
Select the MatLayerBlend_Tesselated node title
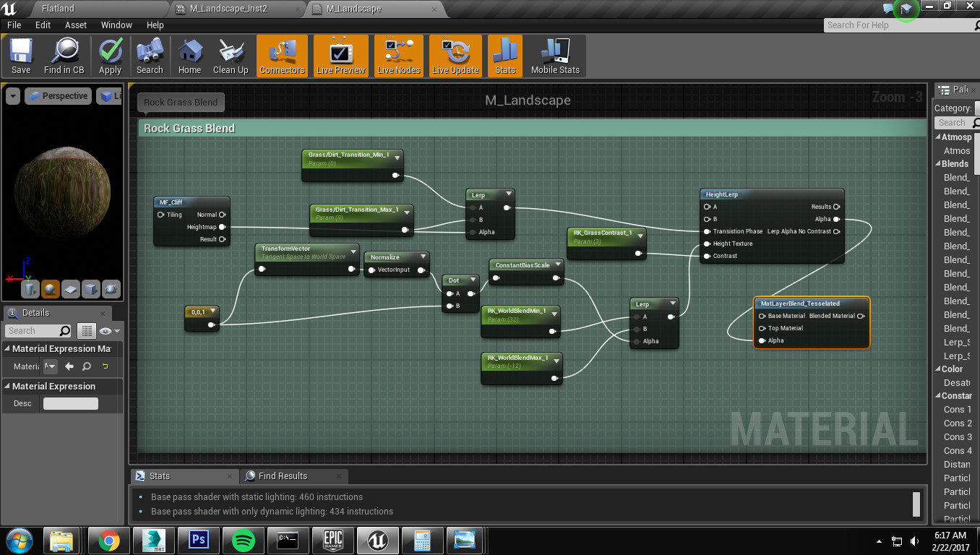click(800, 304)
